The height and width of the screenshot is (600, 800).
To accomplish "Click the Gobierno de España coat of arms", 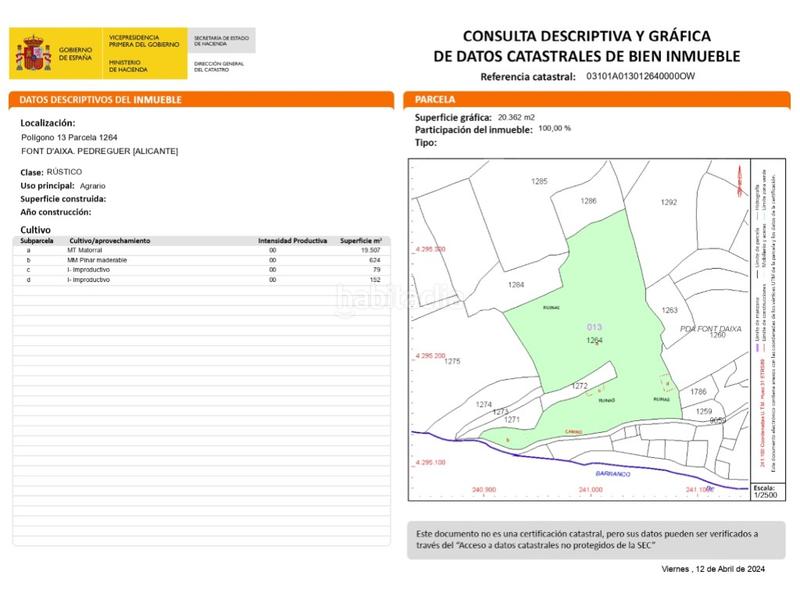I will click(34, 55).
